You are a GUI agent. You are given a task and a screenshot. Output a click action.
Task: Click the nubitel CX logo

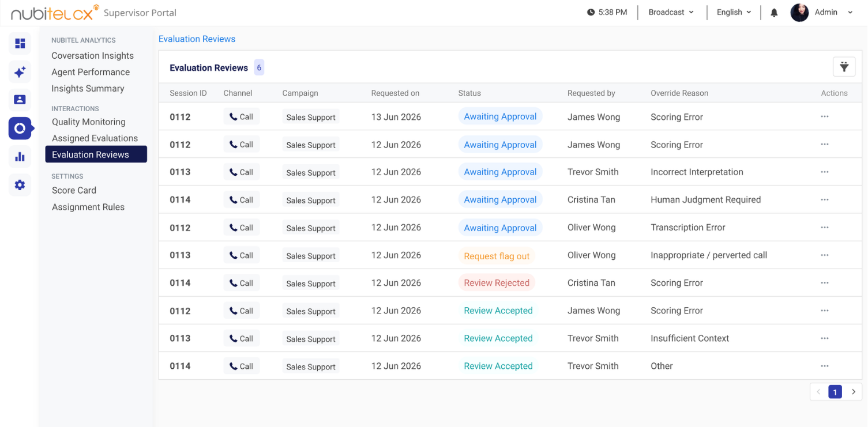coord(55,13)
